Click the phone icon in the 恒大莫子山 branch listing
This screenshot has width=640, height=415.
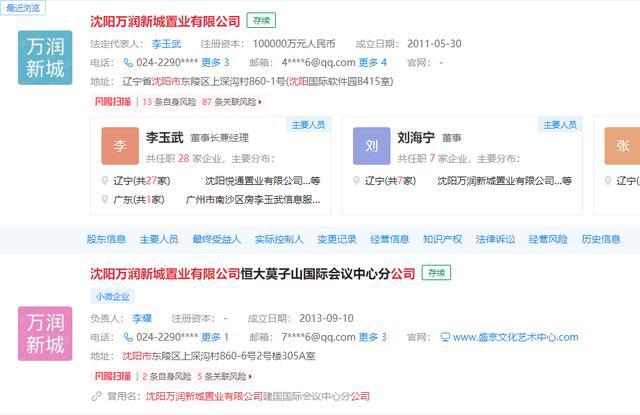128,337
